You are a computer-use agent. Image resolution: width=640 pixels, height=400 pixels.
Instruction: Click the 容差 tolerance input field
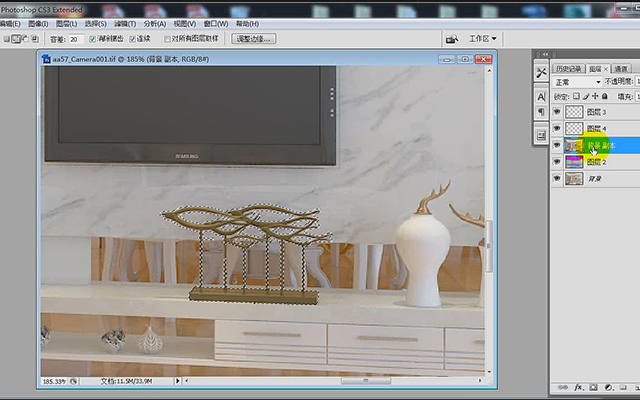(76, 39)
